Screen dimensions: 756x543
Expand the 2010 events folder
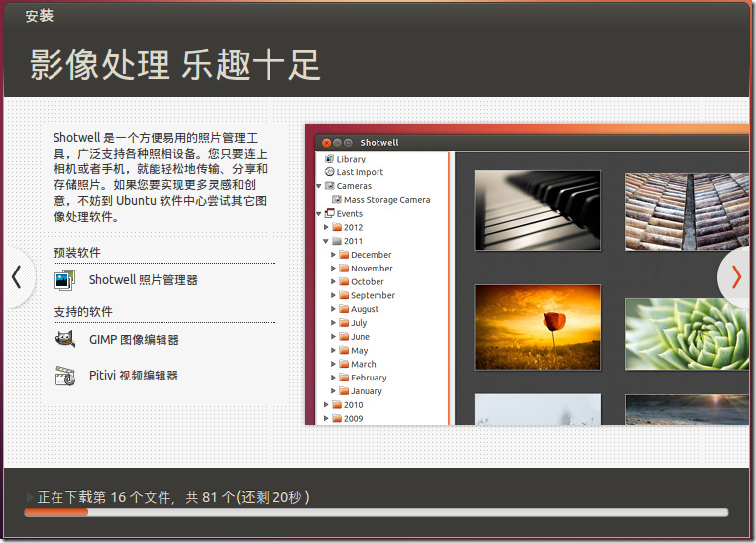(326, 404)
